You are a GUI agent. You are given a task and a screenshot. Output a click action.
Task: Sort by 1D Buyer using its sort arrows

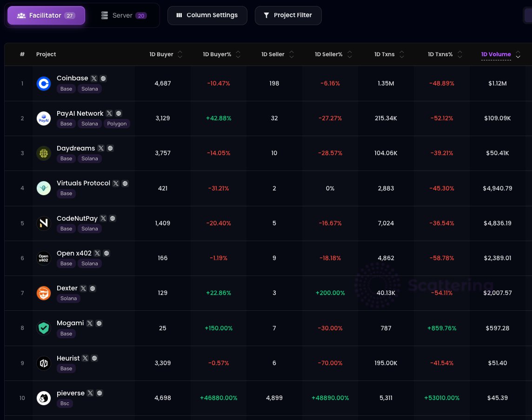(180, 54)
